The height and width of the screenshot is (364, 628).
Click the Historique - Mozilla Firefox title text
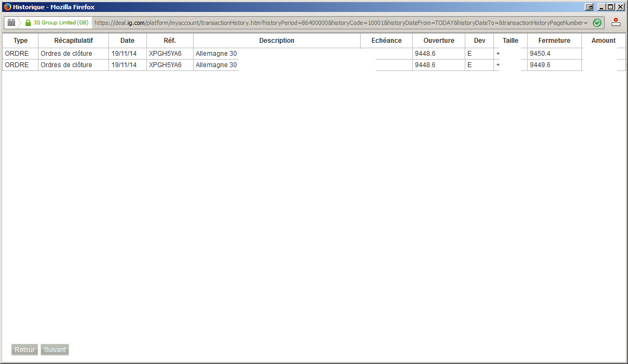(54, 7)
